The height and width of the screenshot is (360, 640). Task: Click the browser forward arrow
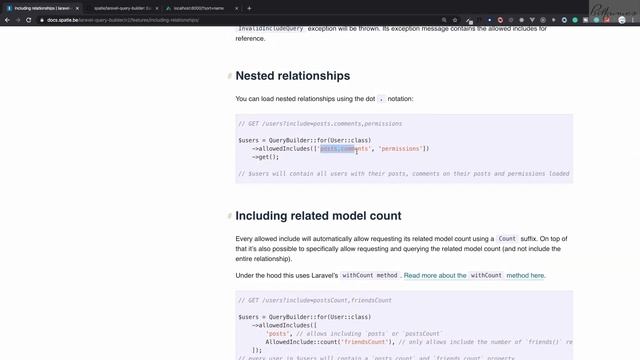[x=18, y=20]
